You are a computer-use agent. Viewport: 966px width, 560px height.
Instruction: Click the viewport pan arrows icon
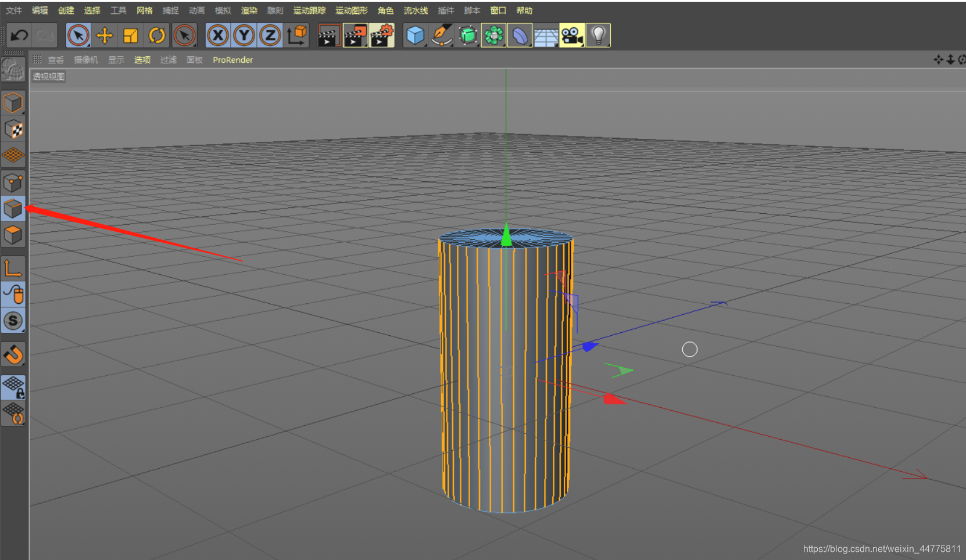pyautogui.click(x=938, y=59)
